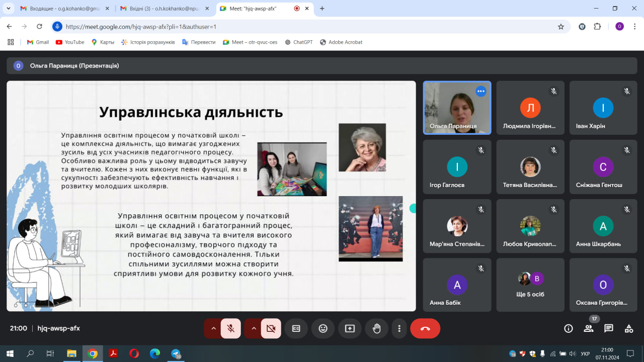Turn on captions button
Screen dimensions: 644x362
point(296,328)
